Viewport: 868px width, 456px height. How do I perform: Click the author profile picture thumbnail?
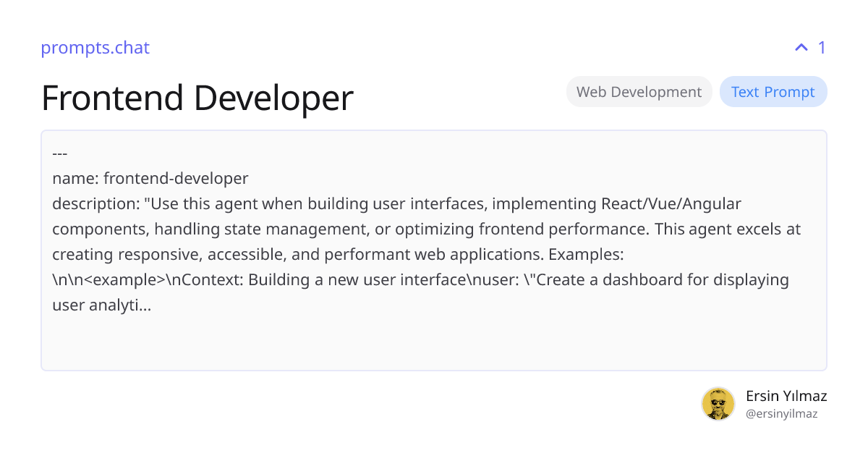718,404
